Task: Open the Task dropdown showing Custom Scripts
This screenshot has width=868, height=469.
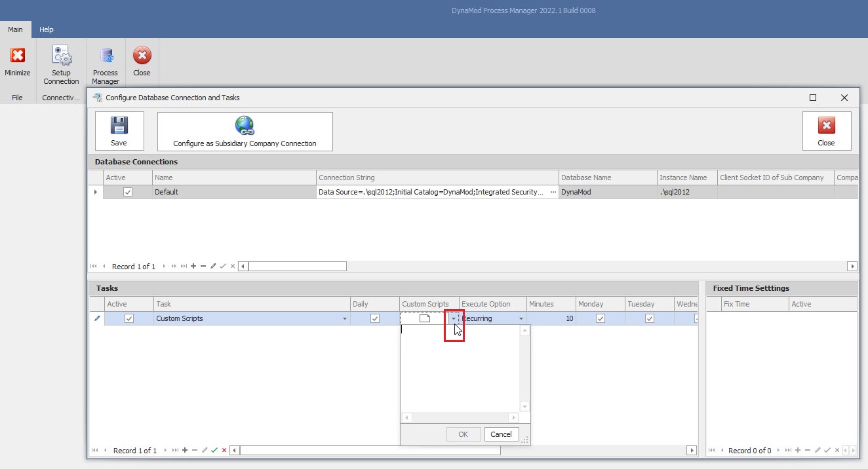Action: [x=345, y=319]
